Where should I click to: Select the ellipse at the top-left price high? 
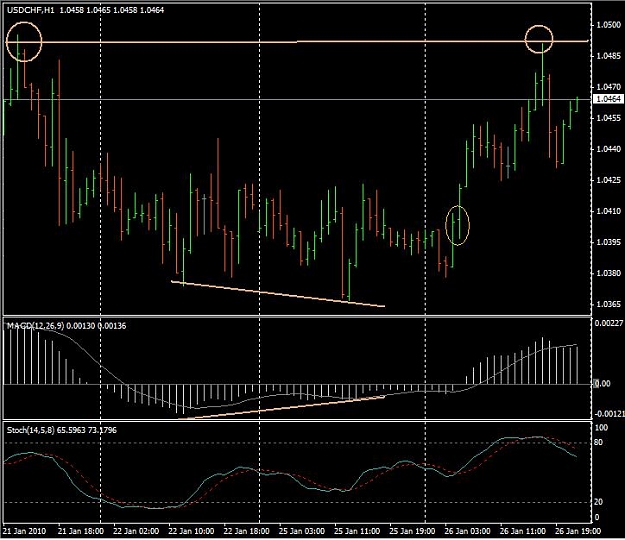24,42
